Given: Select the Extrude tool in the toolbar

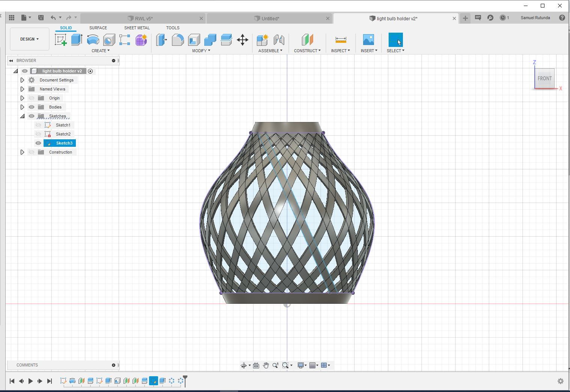Looking at the screenshot, I should tap(77, 40).
